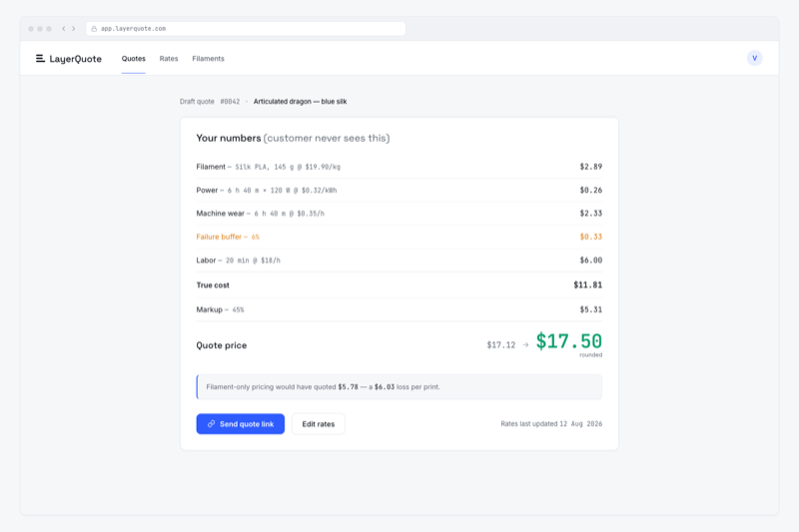Click the LayerQuote logo icon

tap(40, 59)
